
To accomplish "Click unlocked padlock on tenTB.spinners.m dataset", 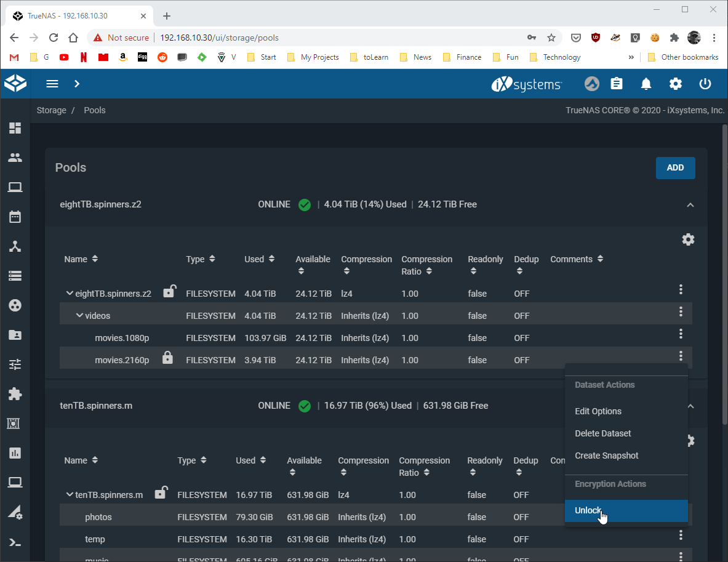I will (161, 492).
